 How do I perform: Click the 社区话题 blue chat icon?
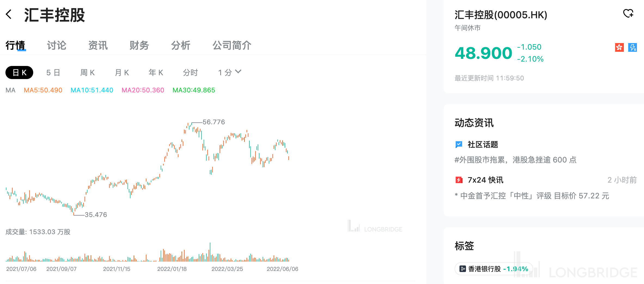click(x=459, y=144)
